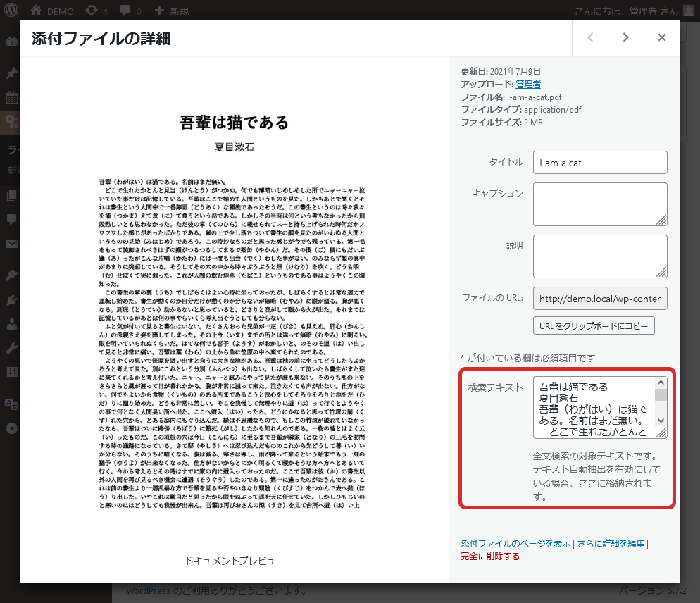Click さらに詳細を編集 link
The width and height of the screenshot is (700, 603).
pyautogui.click(x=611, y=544)
